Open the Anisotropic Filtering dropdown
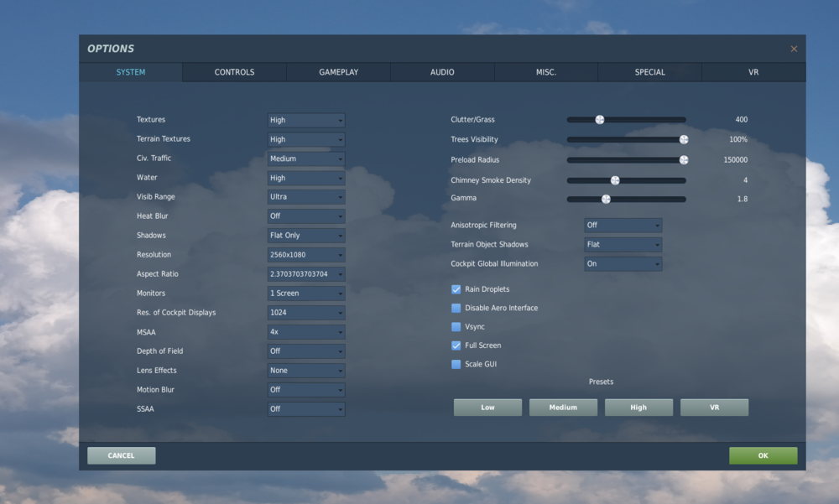 point(623,226)
